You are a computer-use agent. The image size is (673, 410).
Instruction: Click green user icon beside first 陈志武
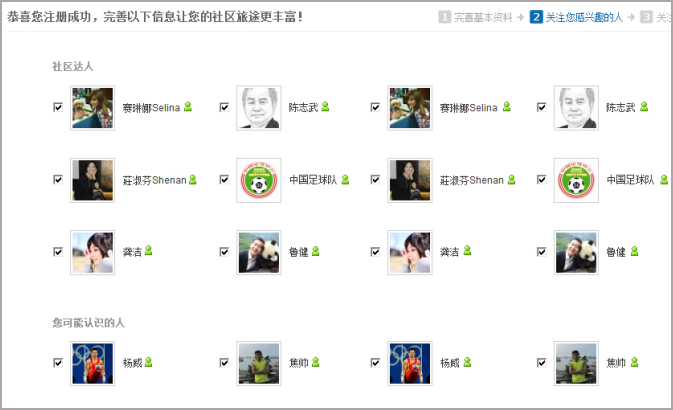tap(325, 106)
